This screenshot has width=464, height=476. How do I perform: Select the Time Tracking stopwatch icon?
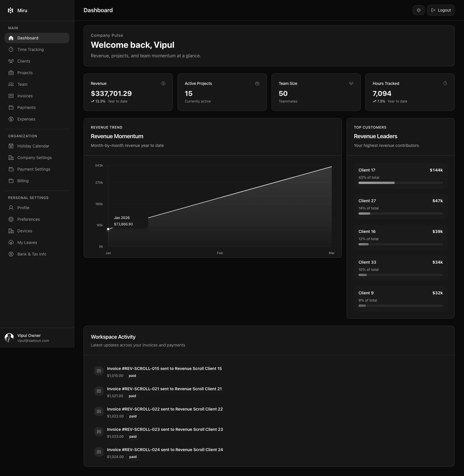pyautogui.click(x=11, y=49)
